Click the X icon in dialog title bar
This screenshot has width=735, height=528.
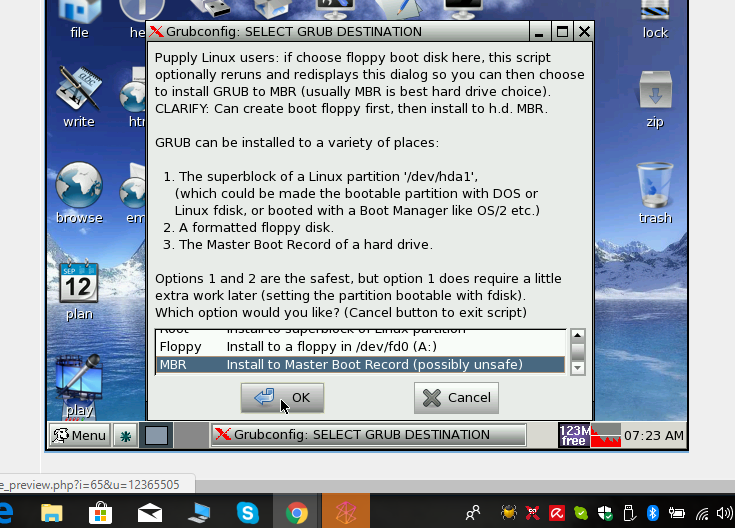(x=156, y=31)
